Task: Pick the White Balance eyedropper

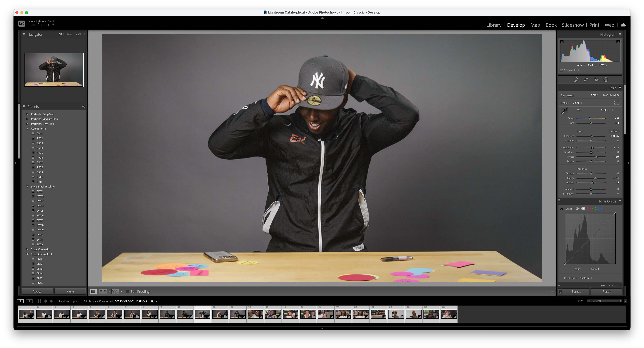Action: [564, 111]
